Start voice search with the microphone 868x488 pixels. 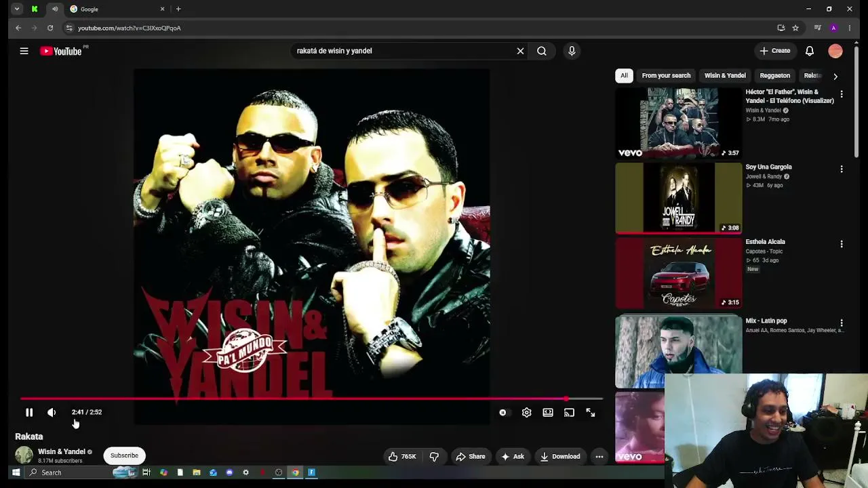click(x=572, y=51)
